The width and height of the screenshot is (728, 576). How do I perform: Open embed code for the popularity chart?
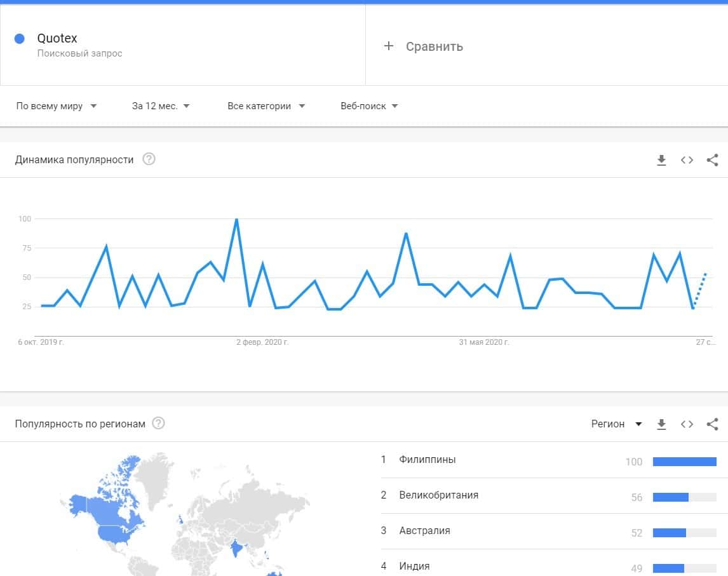[x=687, y=160]
